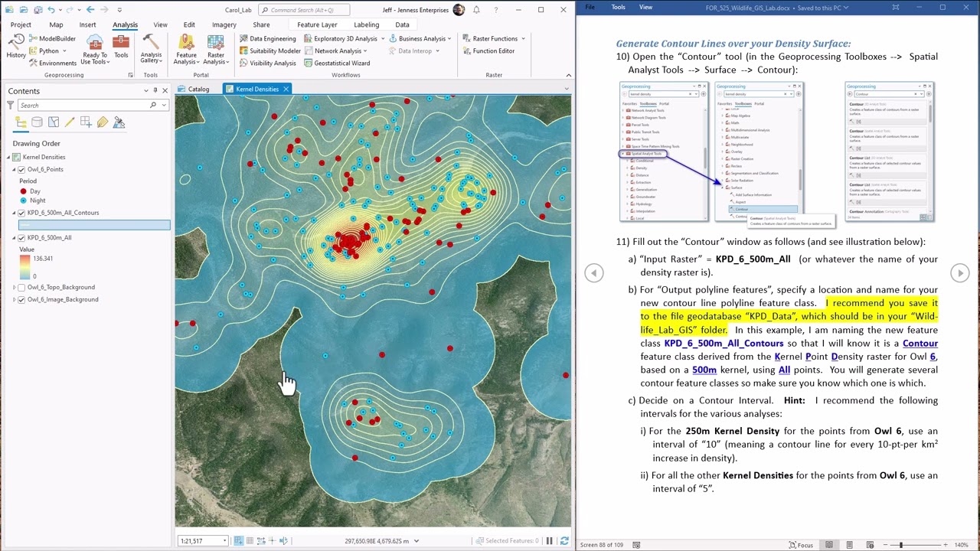Pin the Contents pane with auto-hide
Screen dimensions: 980x551
[155, 90]
